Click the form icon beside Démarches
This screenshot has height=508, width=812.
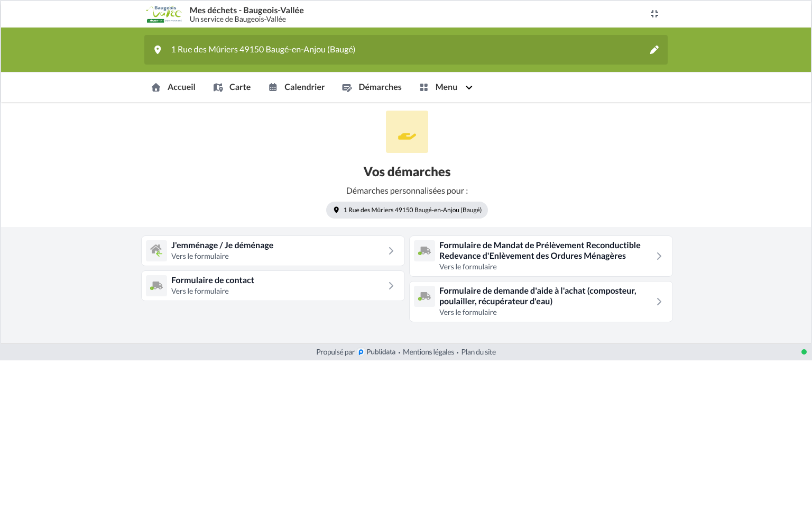click(x=347, y=88)
